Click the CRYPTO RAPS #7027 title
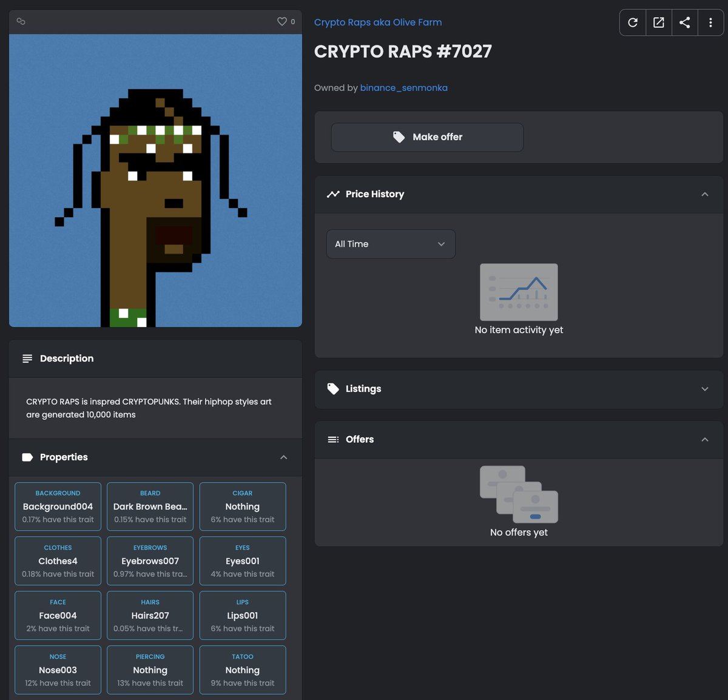 [403, 52]
